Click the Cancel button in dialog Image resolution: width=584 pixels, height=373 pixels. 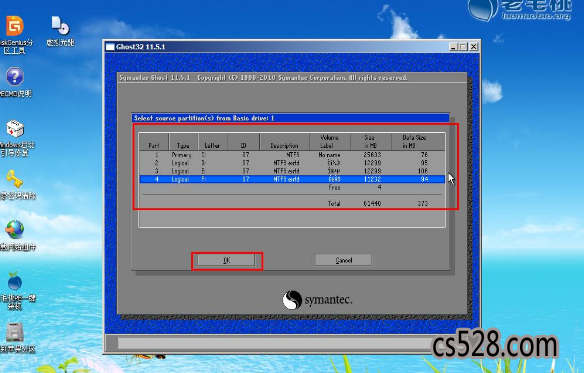pos(343,260)
